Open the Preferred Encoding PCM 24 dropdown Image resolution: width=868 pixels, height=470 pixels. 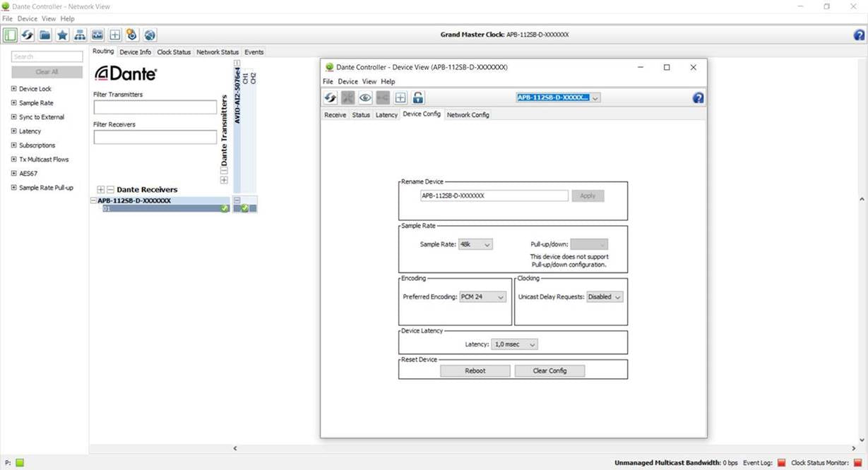pos(483,297)
